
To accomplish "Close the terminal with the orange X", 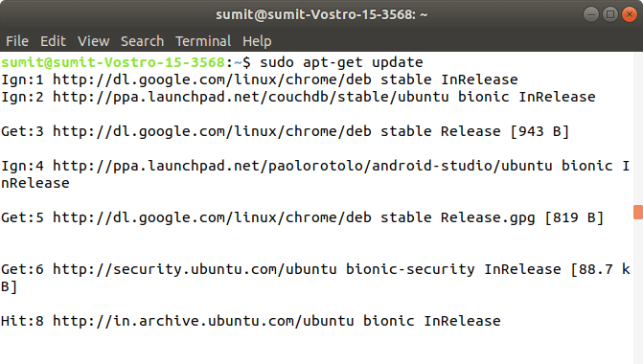I will tap(629, 14).
